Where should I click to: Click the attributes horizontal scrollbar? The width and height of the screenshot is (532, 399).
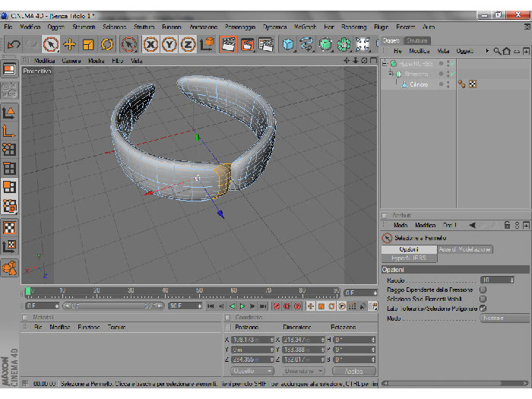(455, 383)
